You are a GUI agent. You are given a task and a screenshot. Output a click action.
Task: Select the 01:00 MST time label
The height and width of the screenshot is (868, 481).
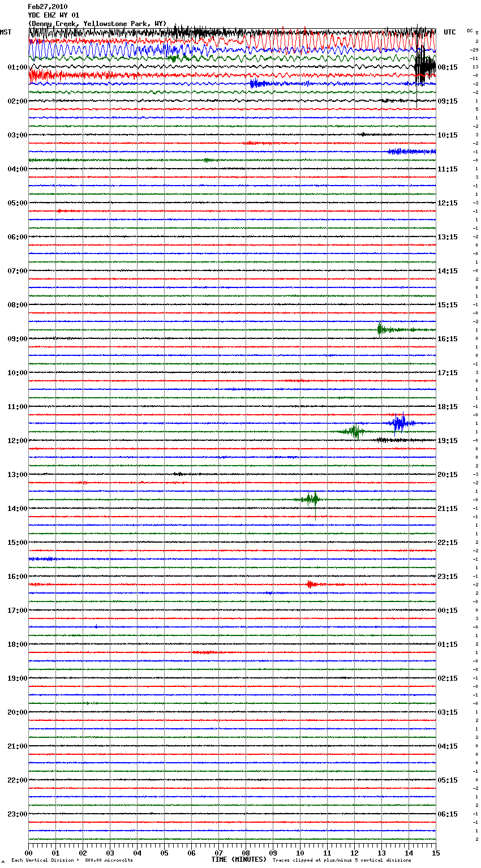(x=18, y=67)
